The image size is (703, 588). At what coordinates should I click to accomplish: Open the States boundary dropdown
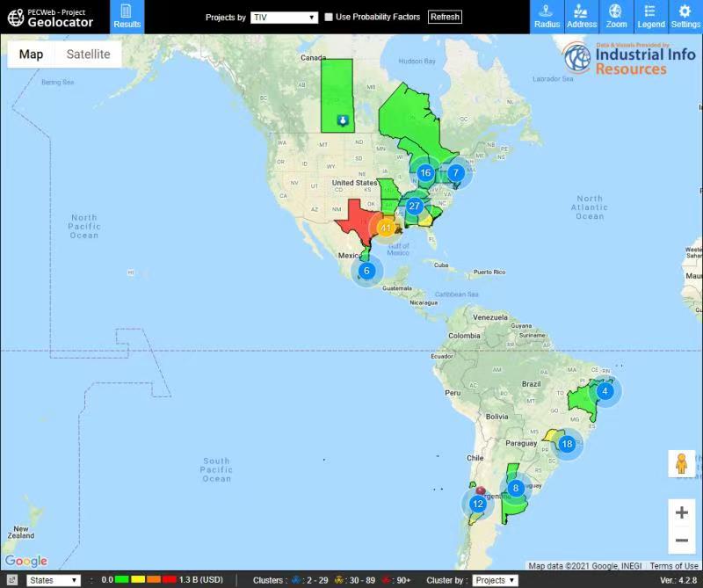click(x=54, y=580)
